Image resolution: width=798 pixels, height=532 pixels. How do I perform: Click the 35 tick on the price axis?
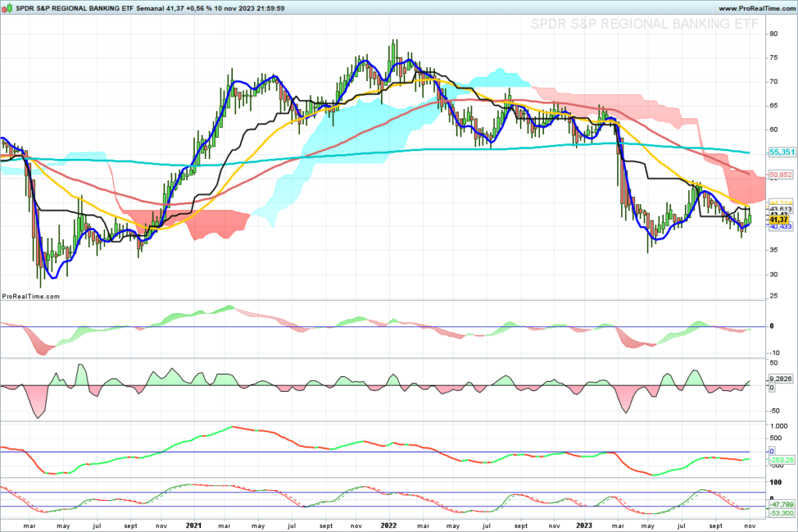(x=774, y=250)
